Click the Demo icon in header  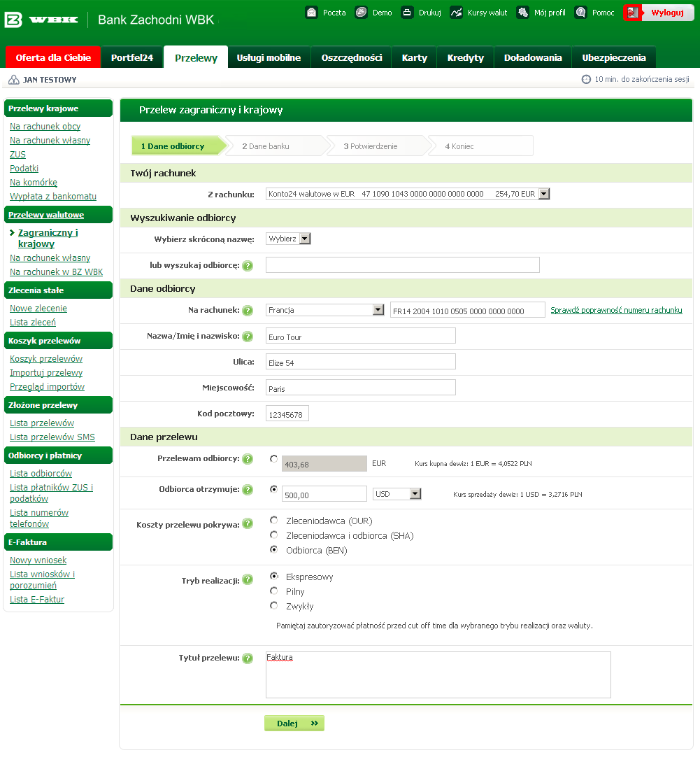click(361, 12)
